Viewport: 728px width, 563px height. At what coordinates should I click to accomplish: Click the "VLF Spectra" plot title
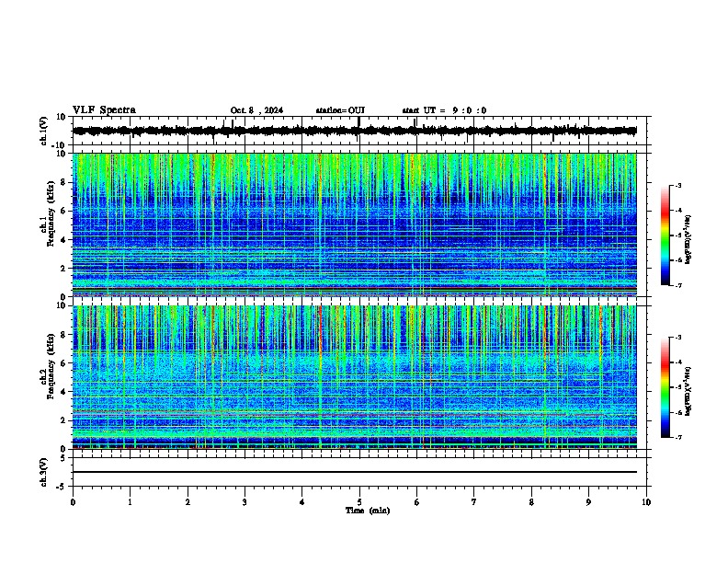104,110
